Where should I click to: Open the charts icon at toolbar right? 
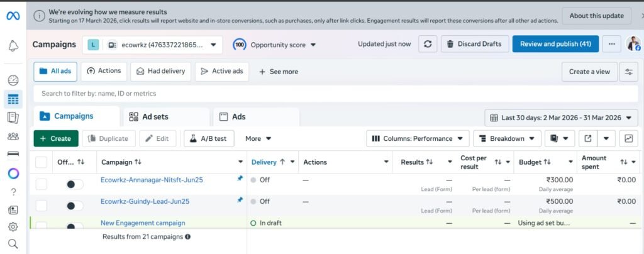628,138
